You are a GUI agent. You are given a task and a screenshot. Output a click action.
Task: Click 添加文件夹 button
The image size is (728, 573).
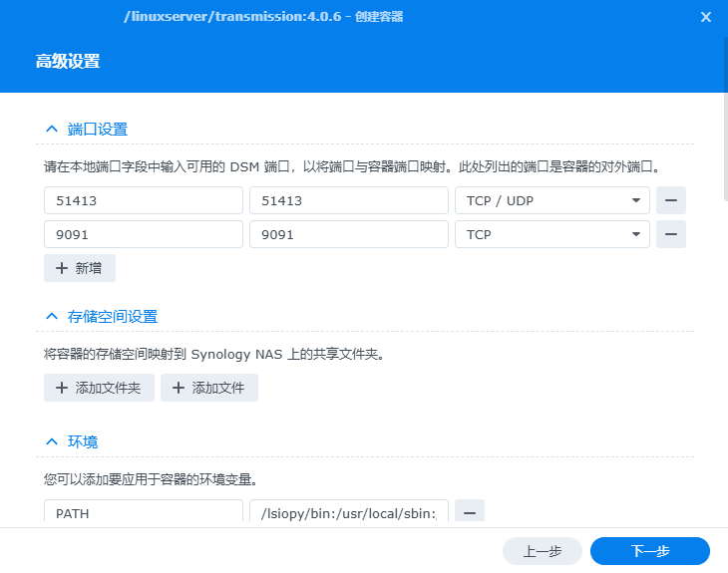point(99,388)
